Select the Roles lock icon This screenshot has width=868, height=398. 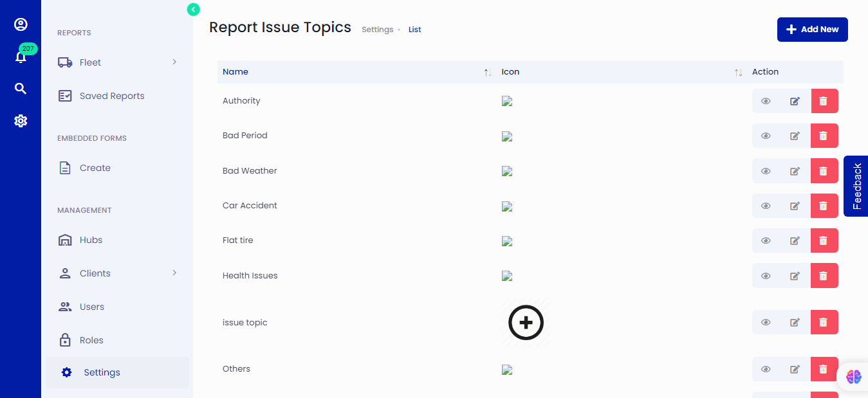coord(64,339)
